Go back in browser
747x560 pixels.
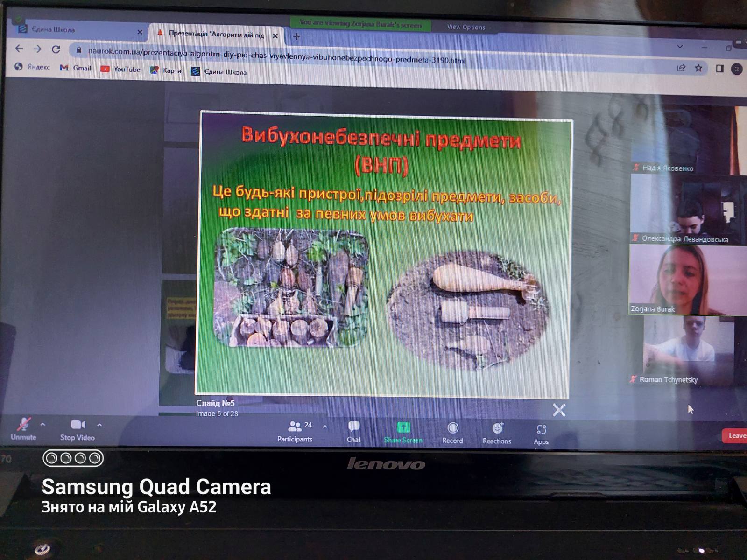click(19, 48)
